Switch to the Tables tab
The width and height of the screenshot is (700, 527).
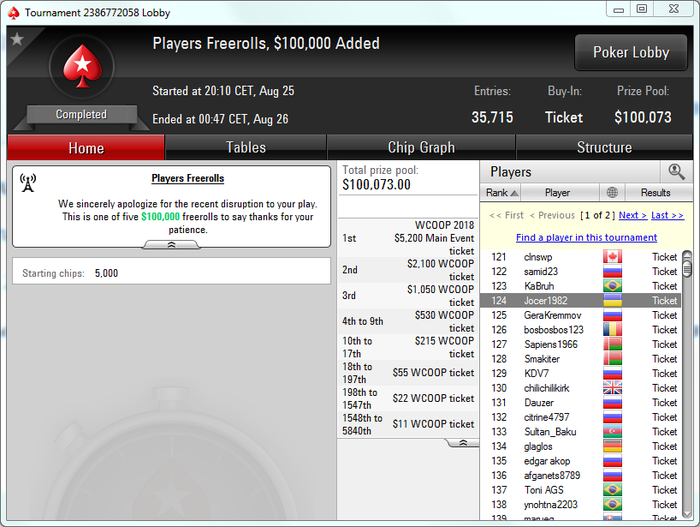(x=246, y=147)
